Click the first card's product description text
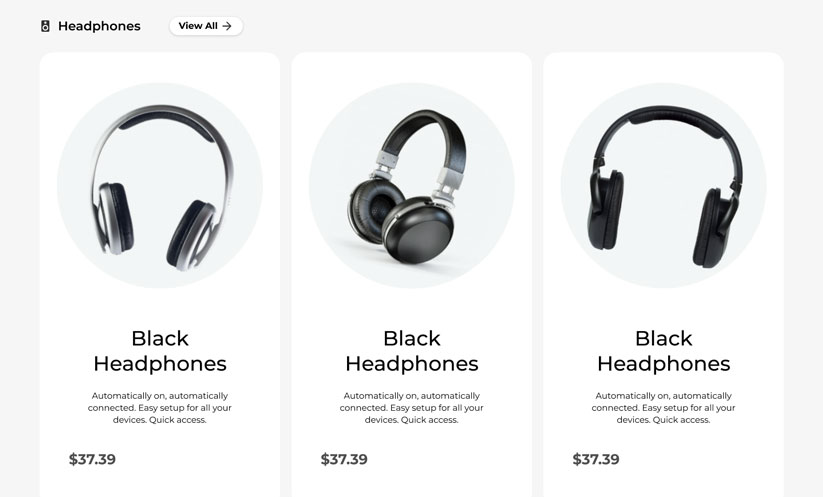This screenshot has height=497, width=823. click(x=160, y=408)
